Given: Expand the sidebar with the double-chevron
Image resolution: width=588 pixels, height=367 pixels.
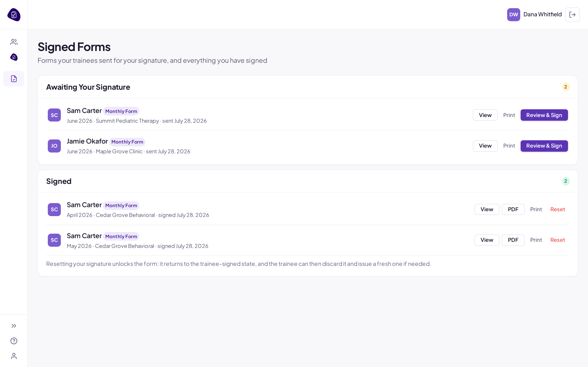Looking at the screenshot, I should [14, 326].
